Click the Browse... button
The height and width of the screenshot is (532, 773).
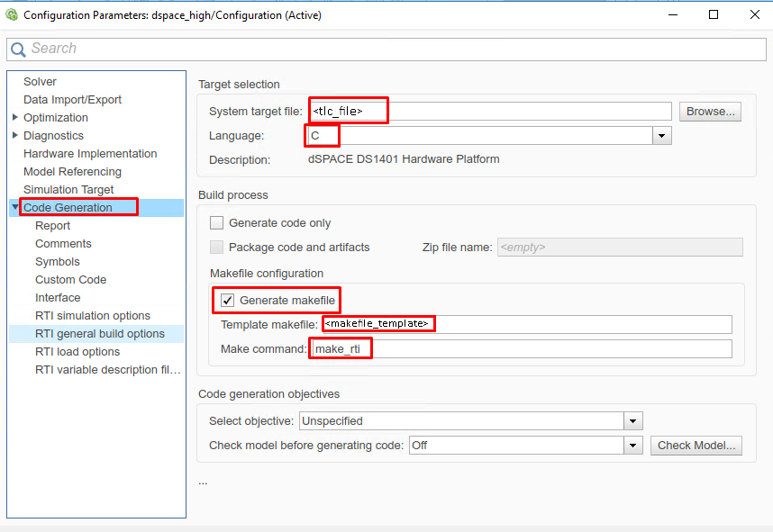click(x=709, y=112)
